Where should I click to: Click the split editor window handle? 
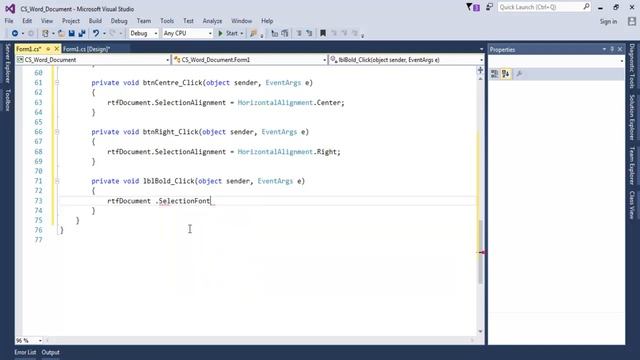click(x=480, y=70)
